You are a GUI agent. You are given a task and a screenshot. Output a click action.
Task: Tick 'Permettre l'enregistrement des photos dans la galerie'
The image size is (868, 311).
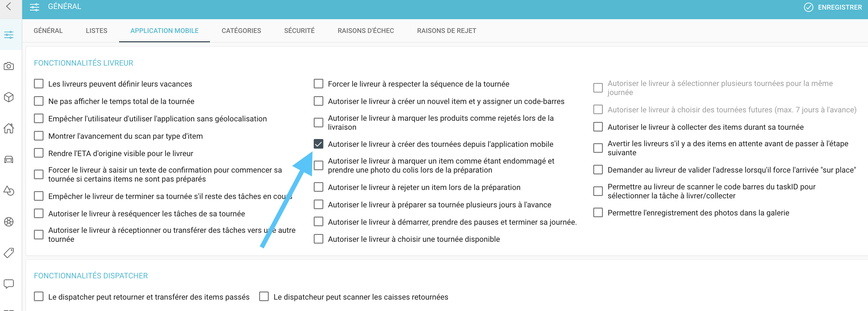[598, 213]
